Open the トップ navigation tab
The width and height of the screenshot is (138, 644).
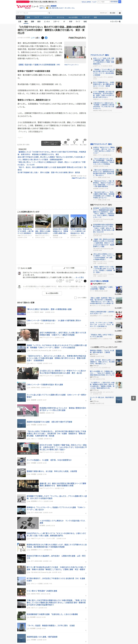20,17
